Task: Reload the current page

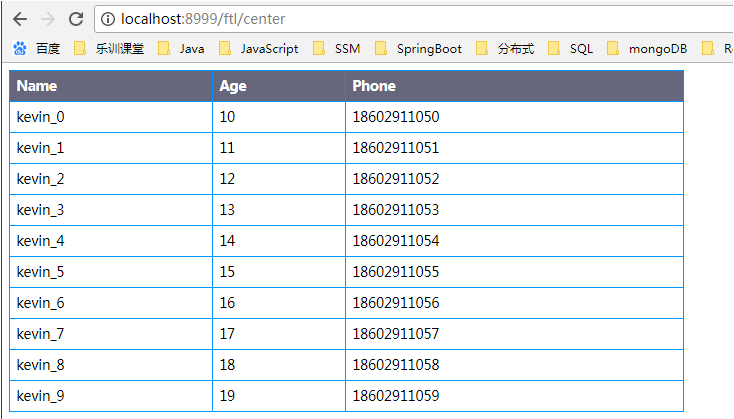Action: click(76, 19)
